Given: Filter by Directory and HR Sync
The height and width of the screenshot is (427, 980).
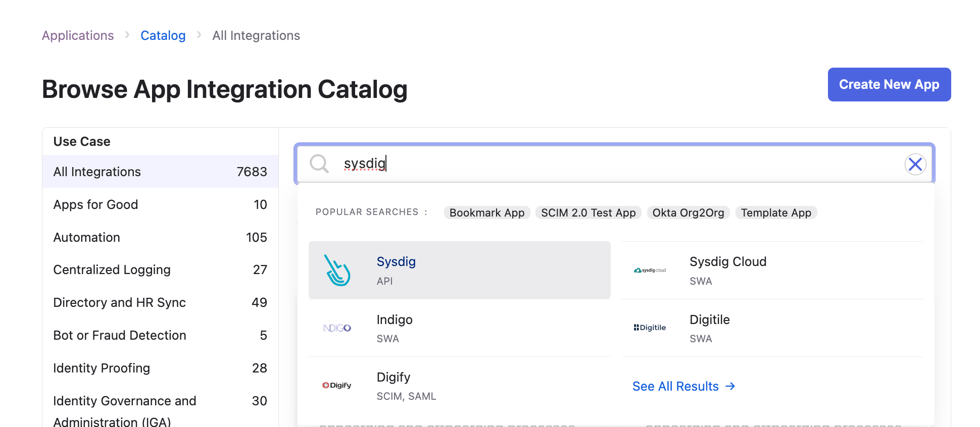Looking at the screenshot, I should [160, 302].
